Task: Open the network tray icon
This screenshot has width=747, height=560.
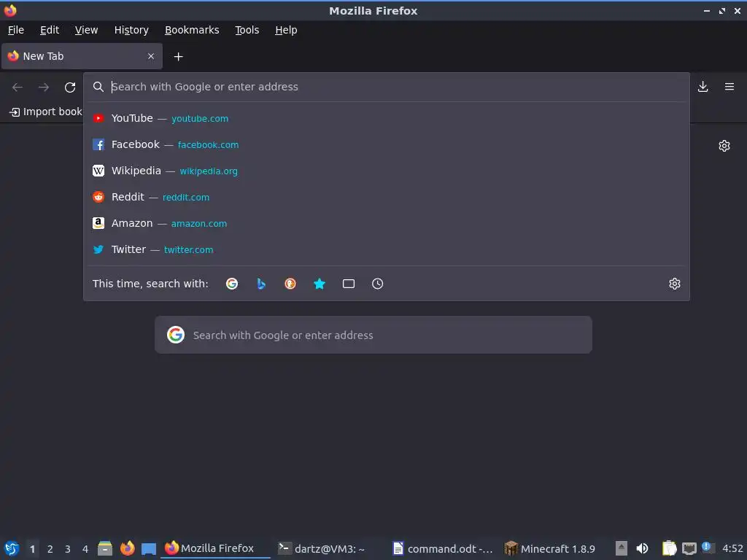Action: pos(689,549)
